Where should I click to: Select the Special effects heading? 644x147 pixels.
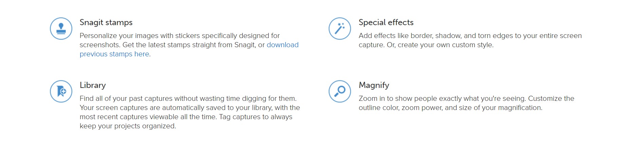(x=386, y=22)
